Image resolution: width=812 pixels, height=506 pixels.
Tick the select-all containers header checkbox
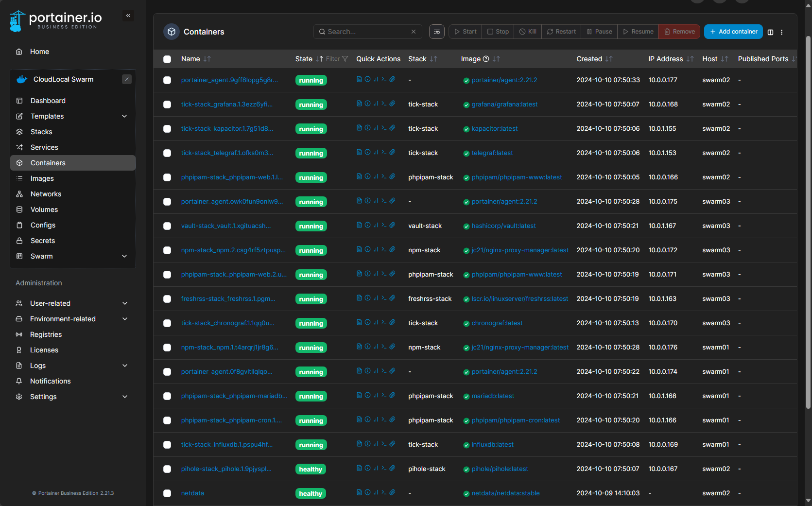(x=167, y=59)
